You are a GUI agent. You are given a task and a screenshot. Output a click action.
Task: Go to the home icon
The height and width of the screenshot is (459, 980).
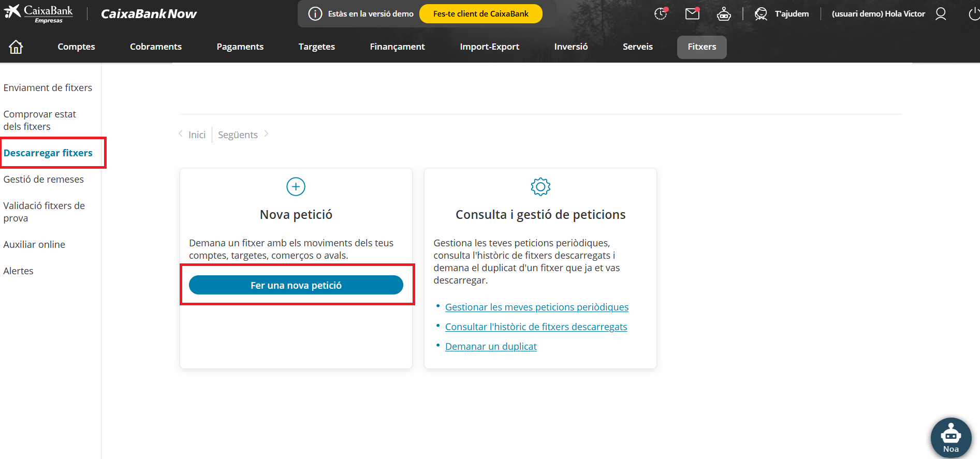pyautogui.click(x=16, y=47)
